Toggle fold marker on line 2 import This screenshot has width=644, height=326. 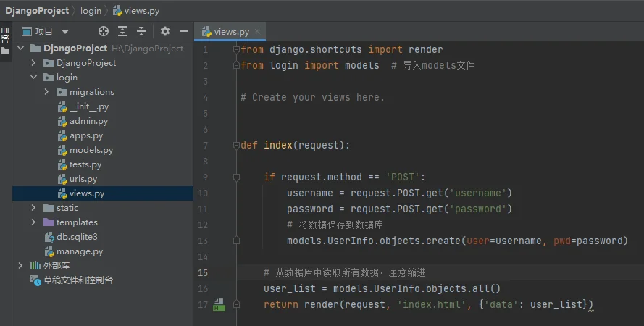[x=236, y=65]
